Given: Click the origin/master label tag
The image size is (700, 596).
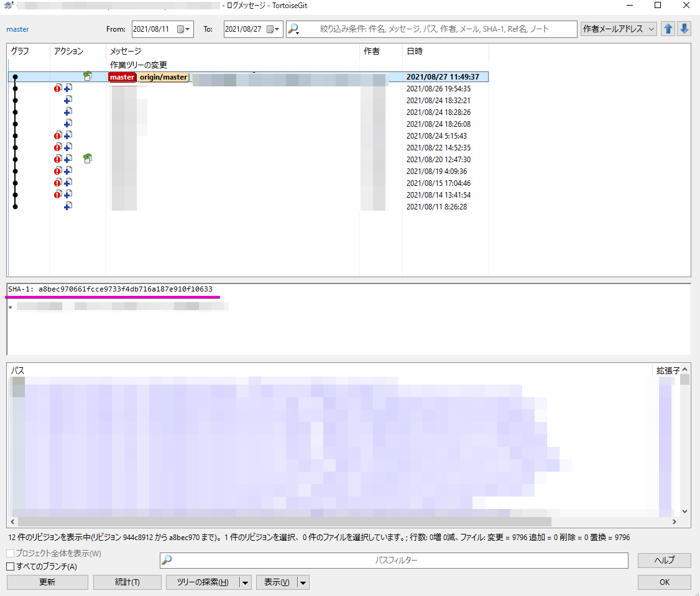Looking at the screenshot, I should tap(163, 77).
